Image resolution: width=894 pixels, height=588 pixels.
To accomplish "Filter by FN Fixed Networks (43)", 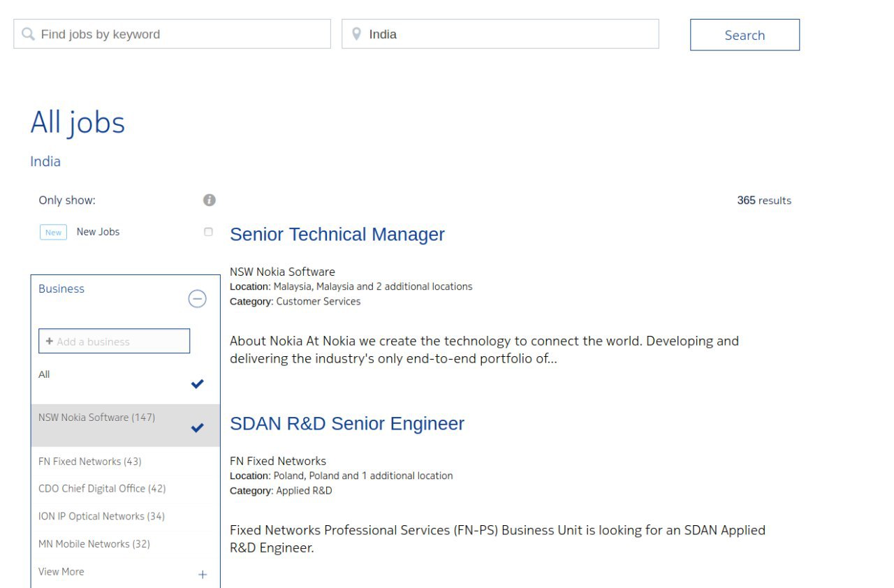I will pos(90,462).
